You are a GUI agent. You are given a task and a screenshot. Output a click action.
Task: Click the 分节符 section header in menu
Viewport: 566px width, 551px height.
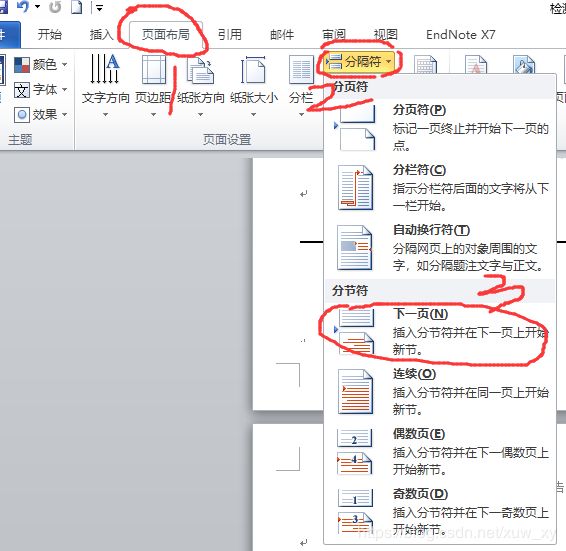[350, 290]
